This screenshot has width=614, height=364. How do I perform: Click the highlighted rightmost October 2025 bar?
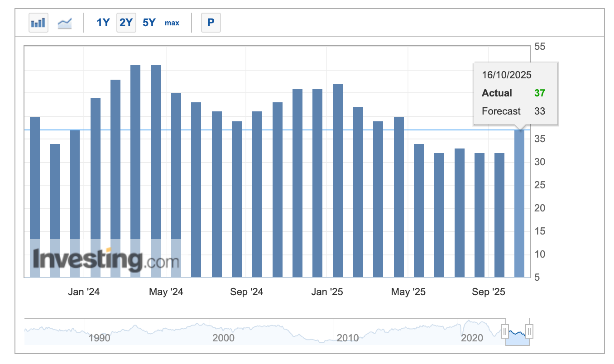[519, 204]
